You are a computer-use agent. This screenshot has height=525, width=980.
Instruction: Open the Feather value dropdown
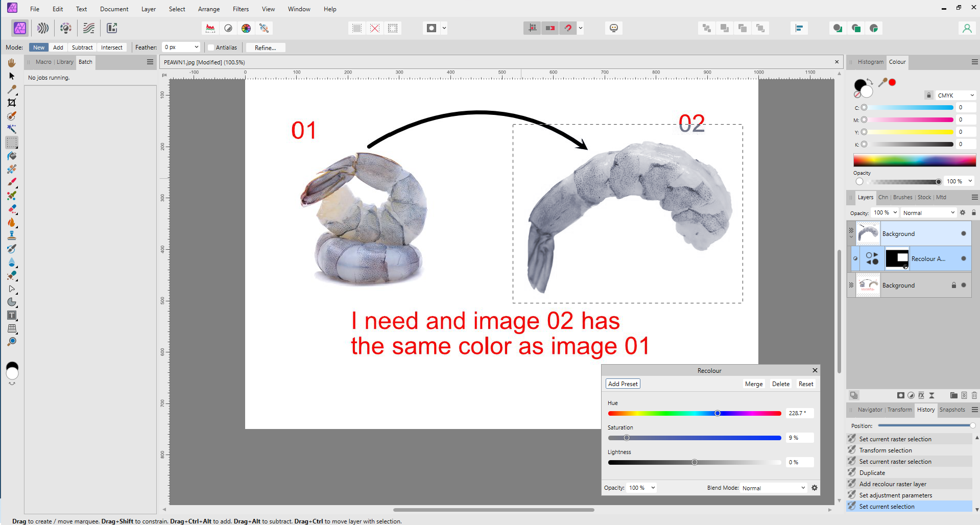[196, 47]
